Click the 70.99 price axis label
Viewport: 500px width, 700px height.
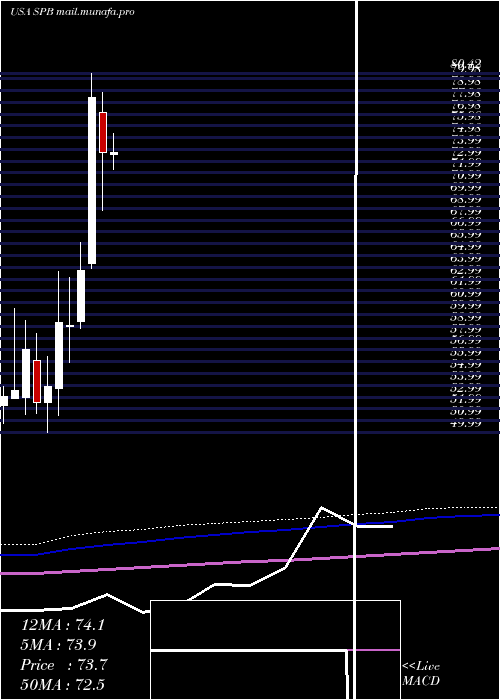point(466,176)
